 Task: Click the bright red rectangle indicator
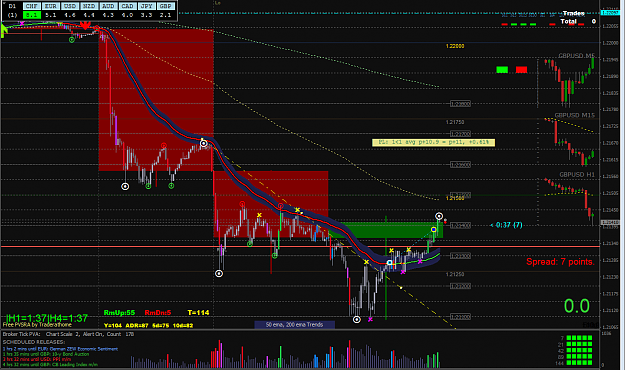[521, 70]
